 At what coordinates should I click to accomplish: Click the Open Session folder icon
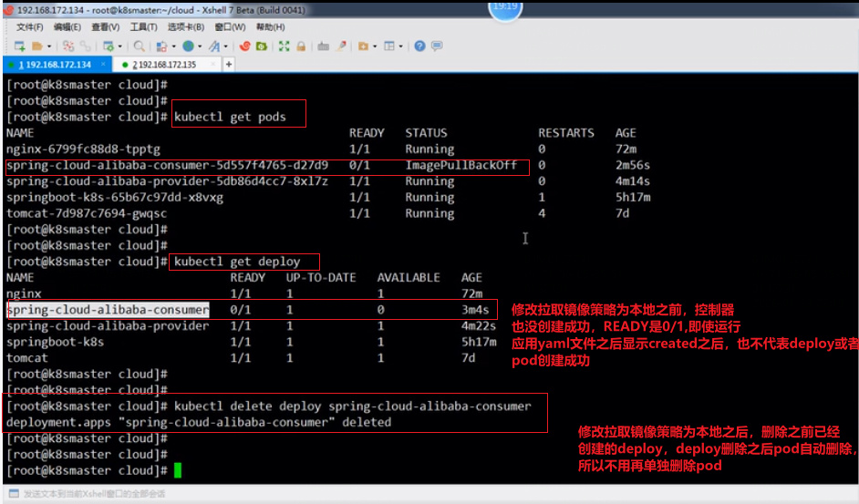37,46
